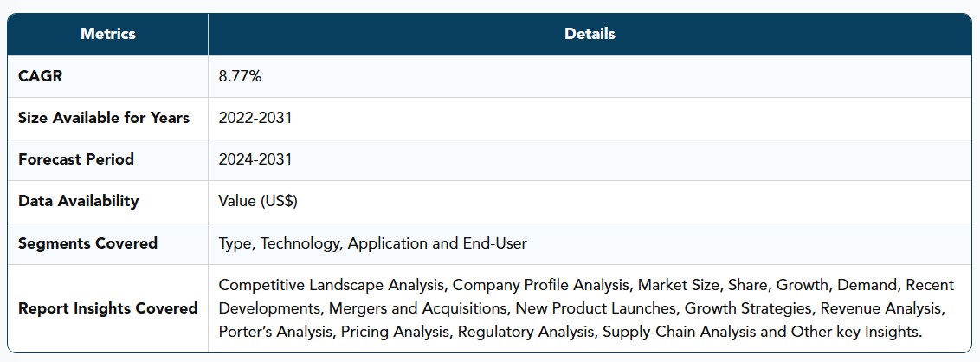
Task: Click the Regulatory Analysis text
Action: (526, 332)
